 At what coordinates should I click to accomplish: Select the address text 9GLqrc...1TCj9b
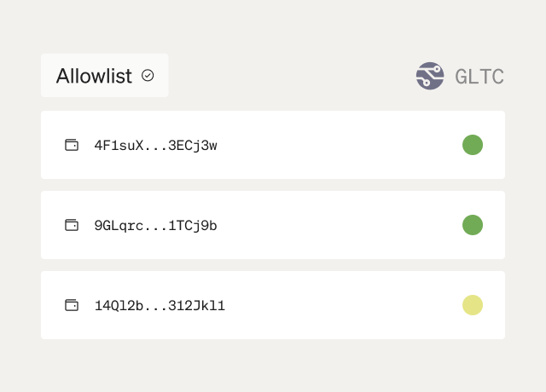pos(155,225)
